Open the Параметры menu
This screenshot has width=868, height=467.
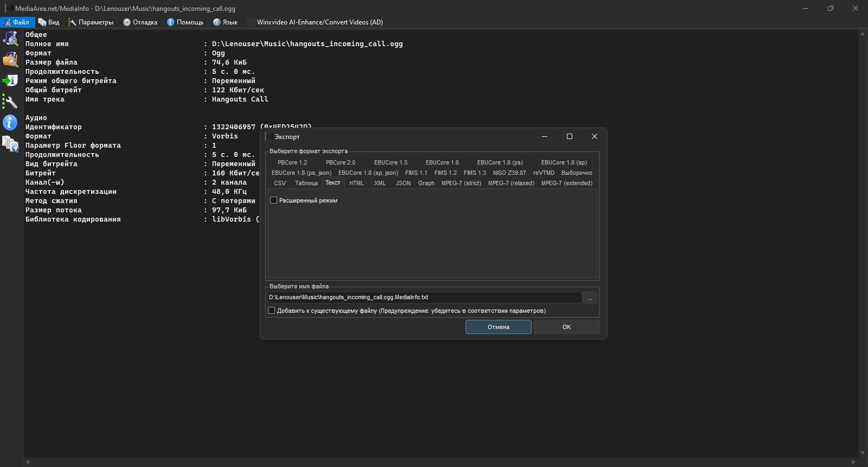[x=91, y=22]
